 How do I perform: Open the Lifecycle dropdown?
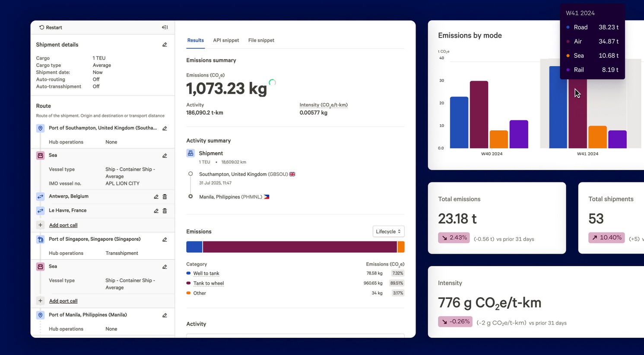[x=388, y=232]
